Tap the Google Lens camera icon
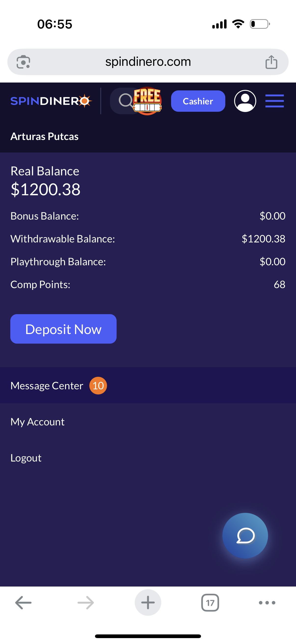296x644 pixels. click(23, 62)
